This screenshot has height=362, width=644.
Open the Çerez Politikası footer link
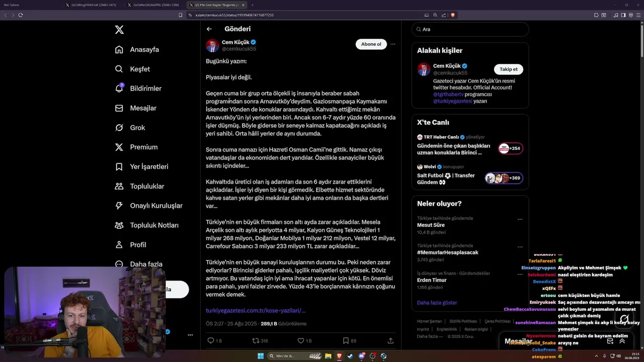coord(498,321)
